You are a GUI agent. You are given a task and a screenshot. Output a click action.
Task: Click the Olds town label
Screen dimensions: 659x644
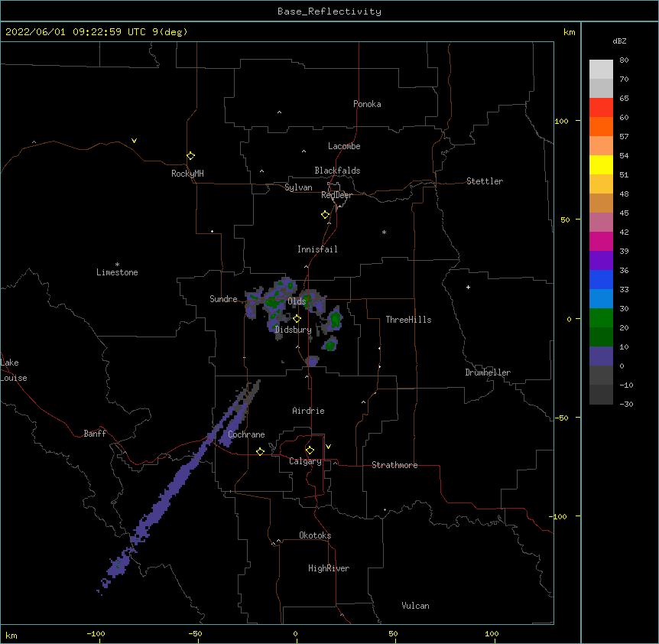click(297, 301)
